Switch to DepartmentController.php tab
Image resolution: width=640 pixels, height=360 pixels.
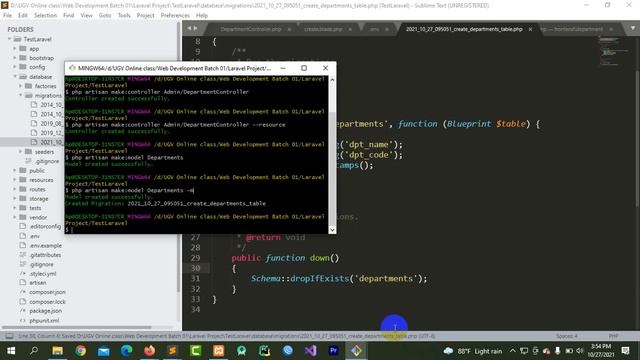[x=251, y=29]
